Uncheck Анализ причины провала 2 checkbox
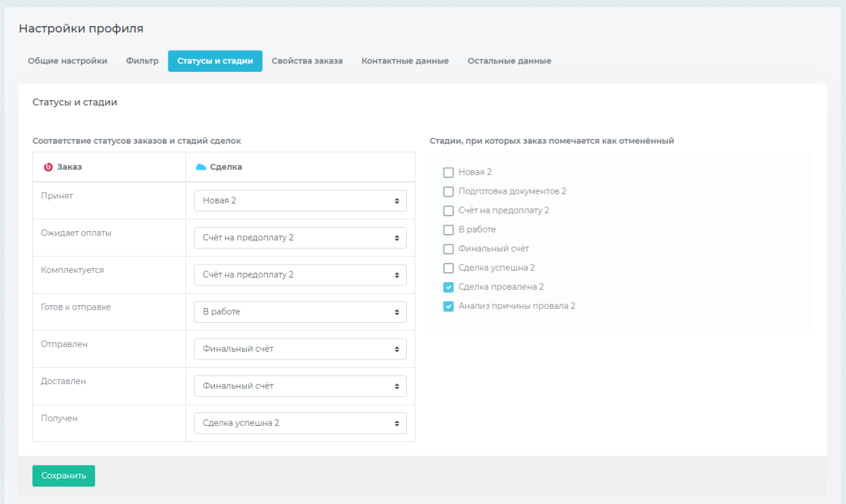Image resolution: width=846 pixels, height=504 pixels. click(x=448, y=306)
